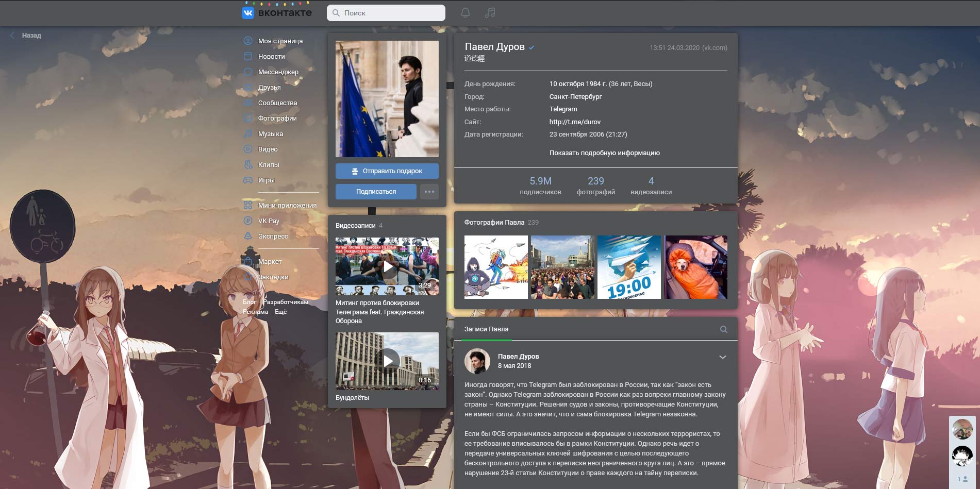Click the Music sidebar icon
The height and width of the screenshot is (489, 980).
point(248,133)
